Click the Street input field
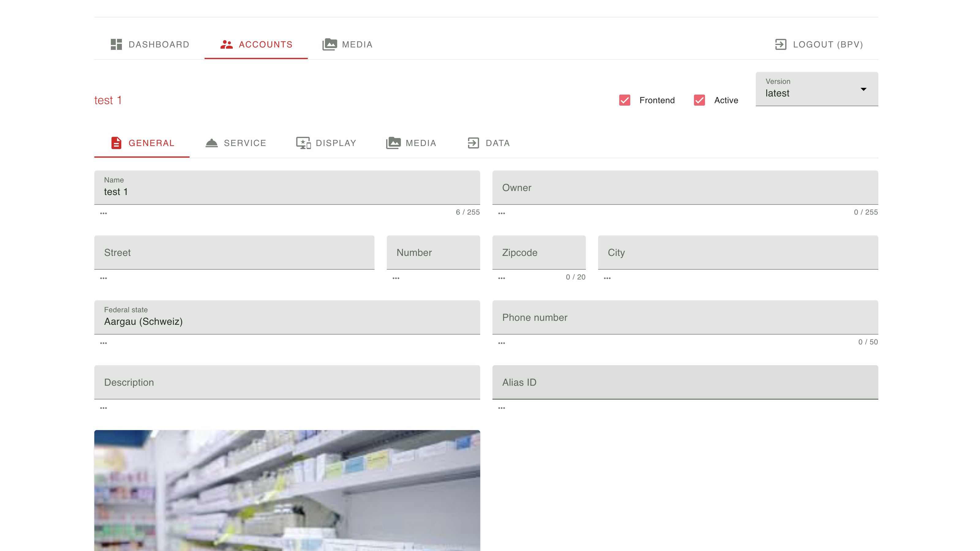The image size is (980, 551). pyautogui.click(x=234, y=253)
